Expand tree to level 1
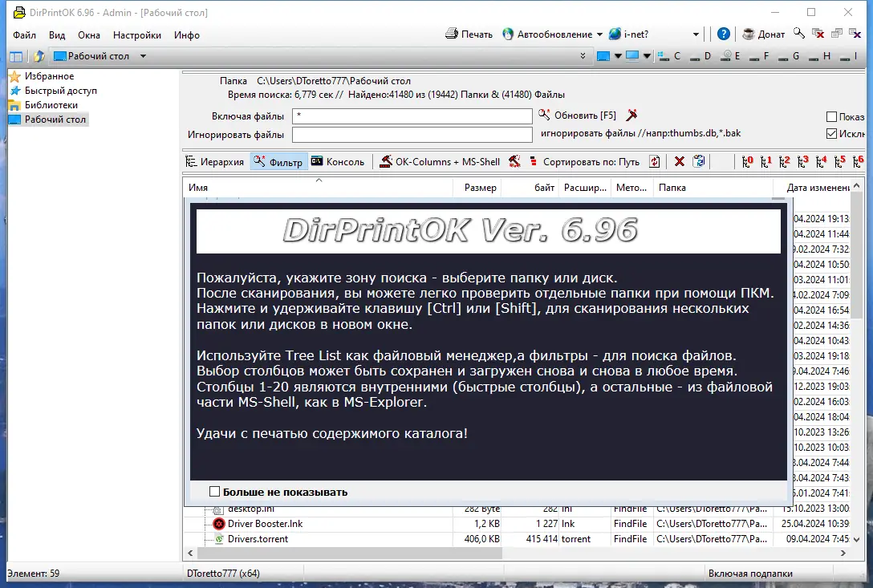The image size is (873, 588). 766,161
